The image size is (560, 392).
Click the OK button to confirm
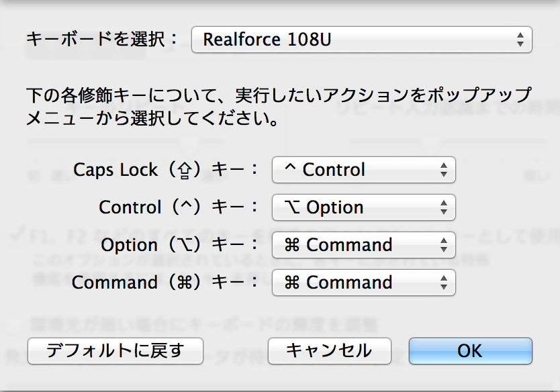(470, 350)
